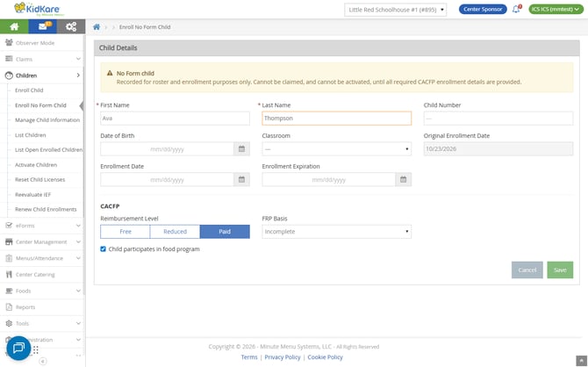Click the Center Catering utensils icon
The width and height of the screenshot is (588, 367).
click(x=9, y=274)
